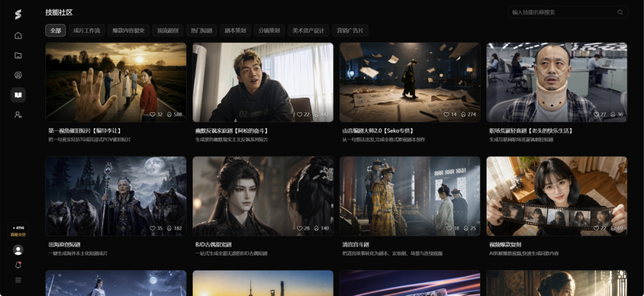The width and height of the screenshot is (644, 296).
Task: Click flame icon on 第一视角催泪短片 card
Action: [169, 115]
